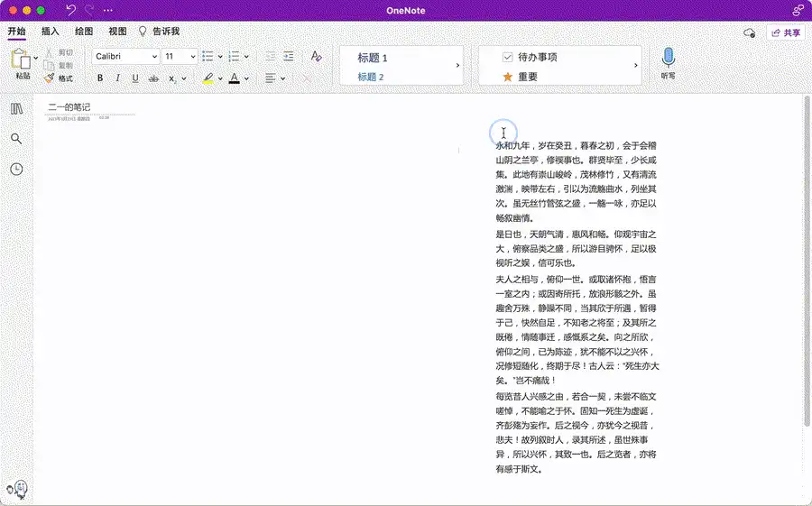The image size is (812, 506).
Task: Check the cloud sync status icon
Action: (x=749, y=32)
